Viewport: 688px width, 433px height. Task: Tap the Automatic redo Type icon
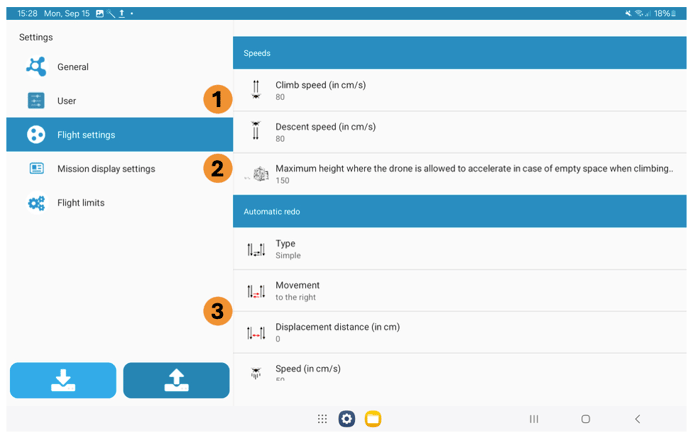click(x=256, y=249)
